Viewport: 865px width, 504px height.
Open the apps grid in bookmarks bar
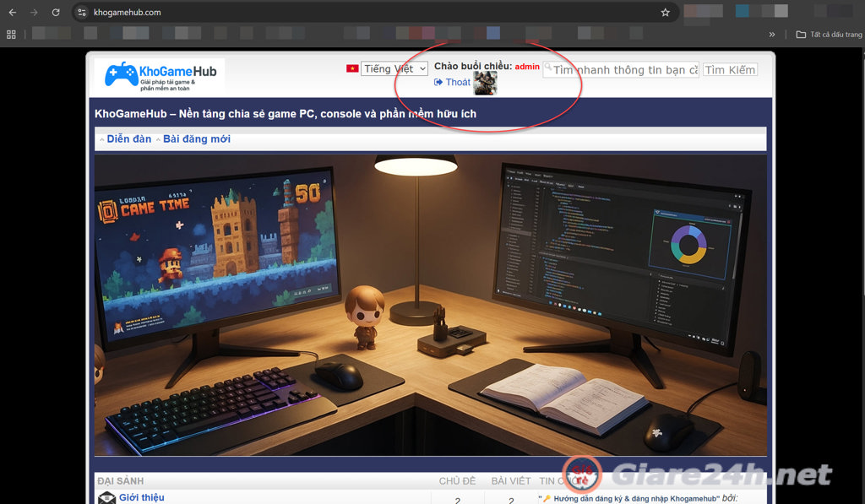click(12, 35)
